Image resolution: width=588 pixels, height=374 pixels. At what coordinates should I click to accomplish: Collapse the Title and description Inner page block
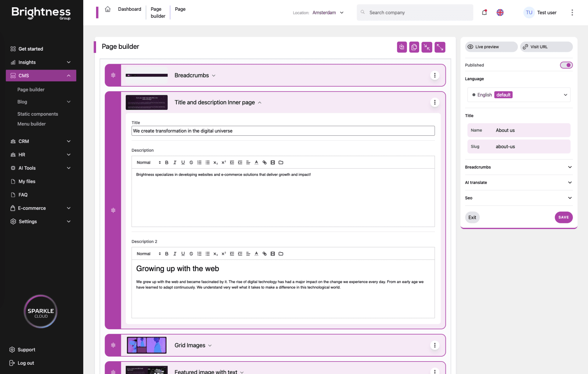coord(260,102)
